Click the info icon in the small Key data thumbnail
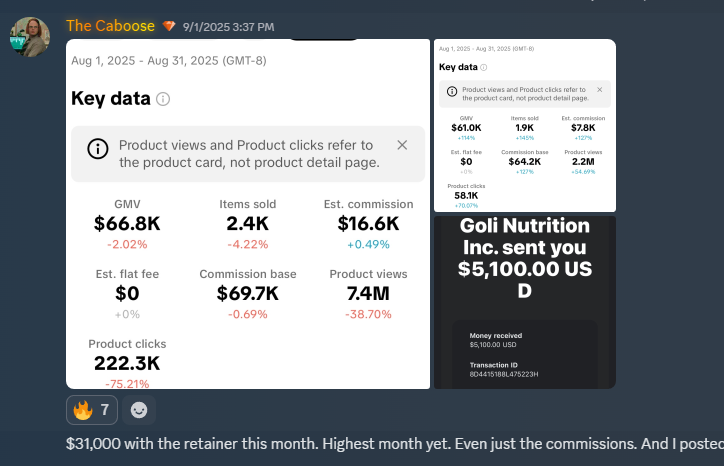The height and width of the screenshot is (466, 724). pyautogui.click(x=484, y=67)
